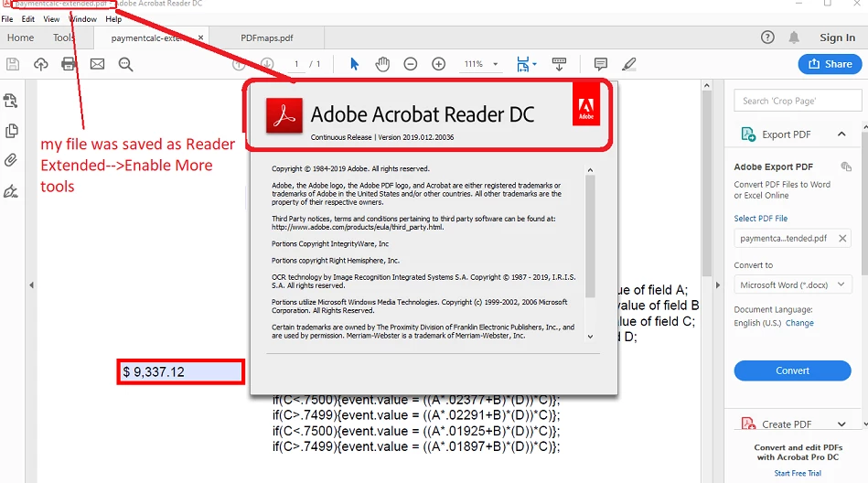Click Sign In
Screen dimensions: 868x483
[837, 38]
